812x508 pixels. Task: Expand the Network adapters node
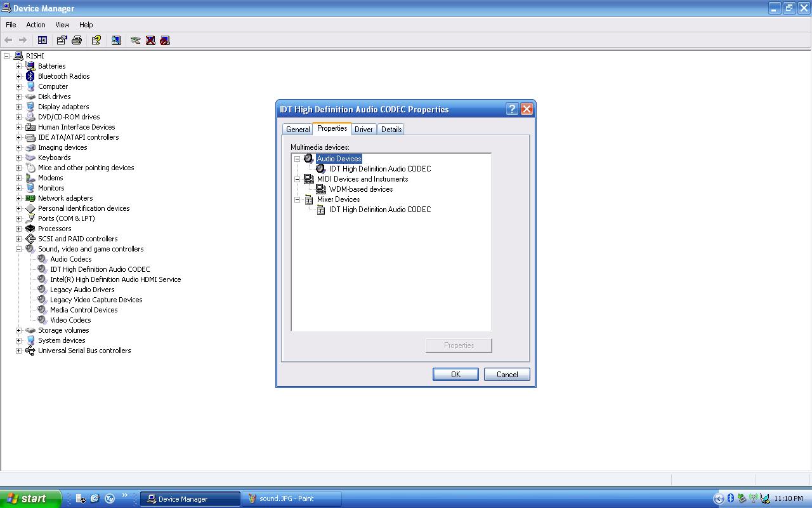click(x=18, y=198)
